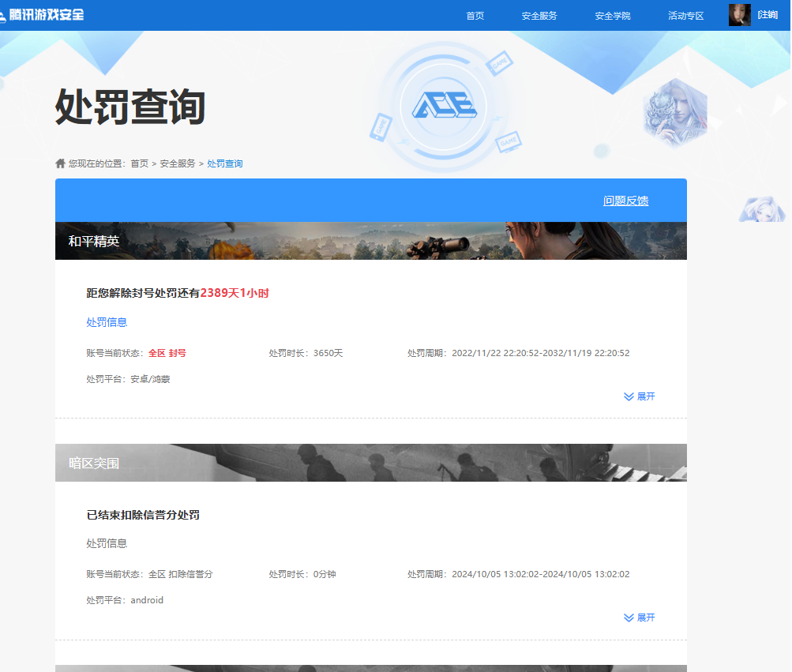Go to 首页 in the breadcrumb
This screenshot has height=672, width=792.
pos(140,163)
